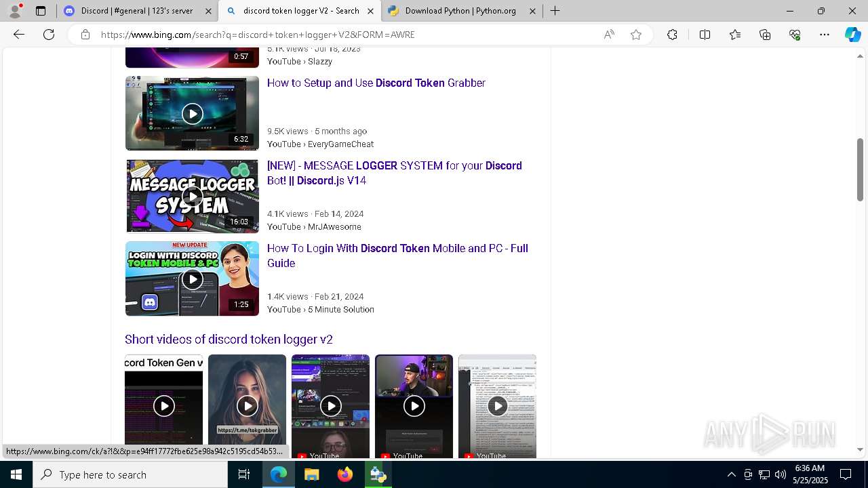
Task: Open Copilot sidebar icon
Action: [x=852, y=35]
